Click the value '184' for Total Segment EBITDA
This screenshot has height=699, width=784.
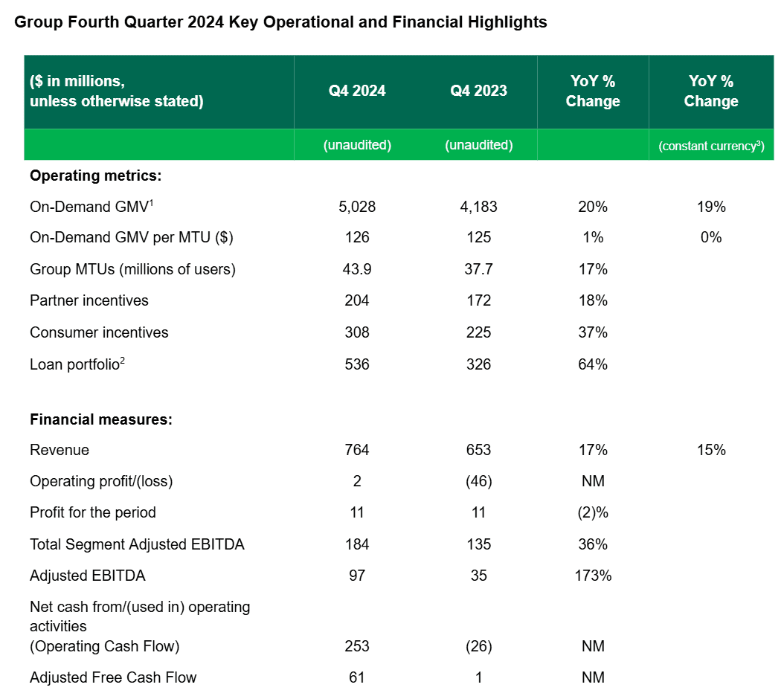coord(357,544)
